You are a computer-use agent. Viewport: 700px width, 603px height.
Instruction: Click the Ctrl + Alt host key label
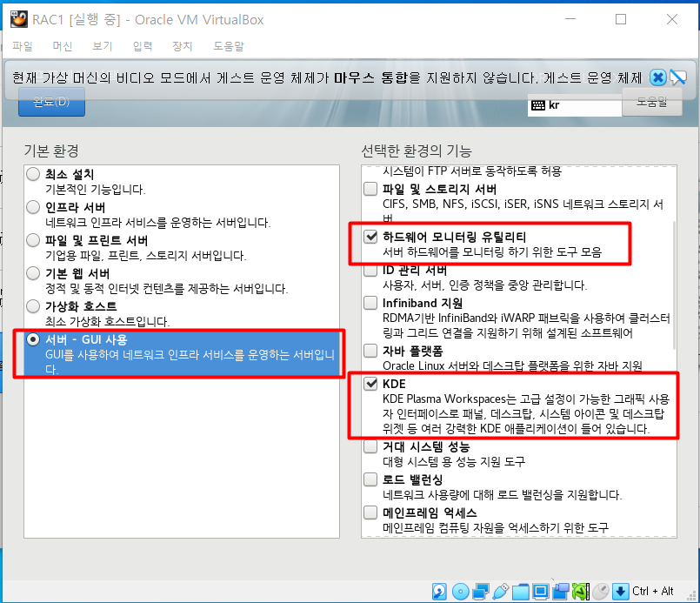[x=653, y=592]
